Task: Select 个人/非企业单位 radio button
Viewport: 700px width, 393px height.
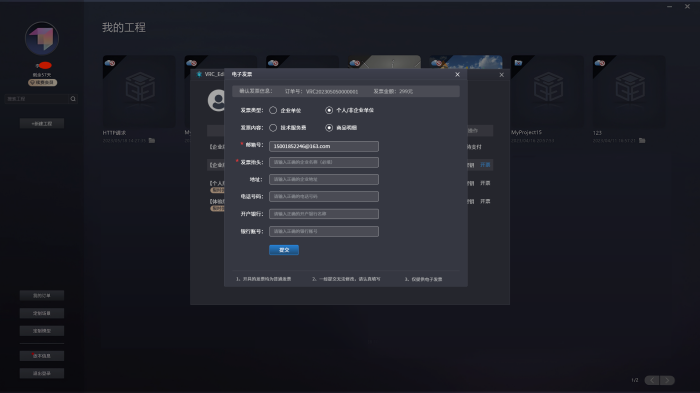Action: 329,110
